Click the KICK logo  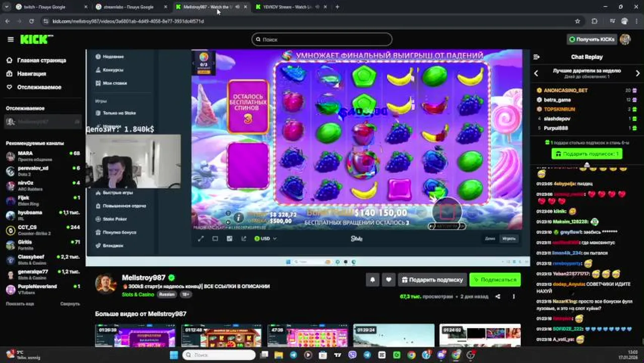pos(36,39)
